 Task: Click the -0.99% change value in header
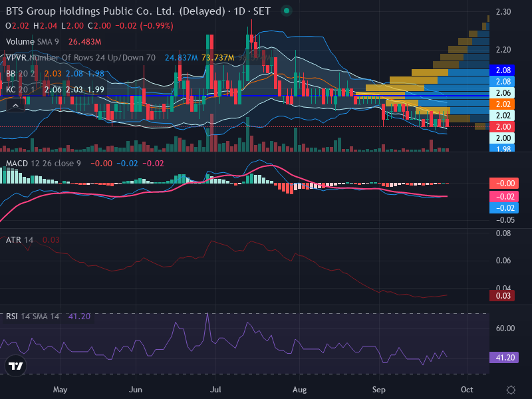tap(157, 26)
